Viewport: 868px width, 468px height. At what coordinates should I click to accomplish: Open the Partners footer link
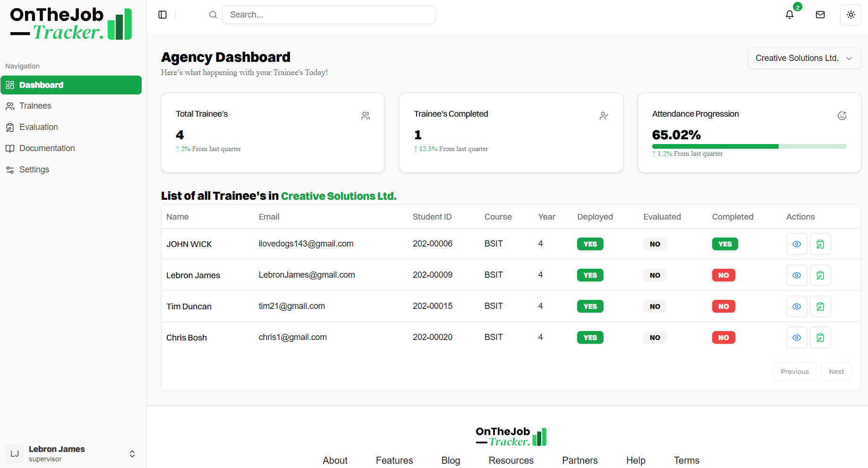click(x=580, y=460)
